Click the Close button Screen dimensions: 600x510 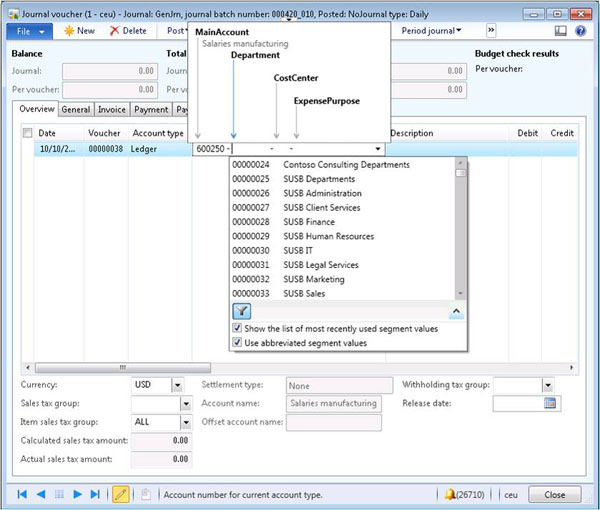pyautogui.click(x=554, y=494)
